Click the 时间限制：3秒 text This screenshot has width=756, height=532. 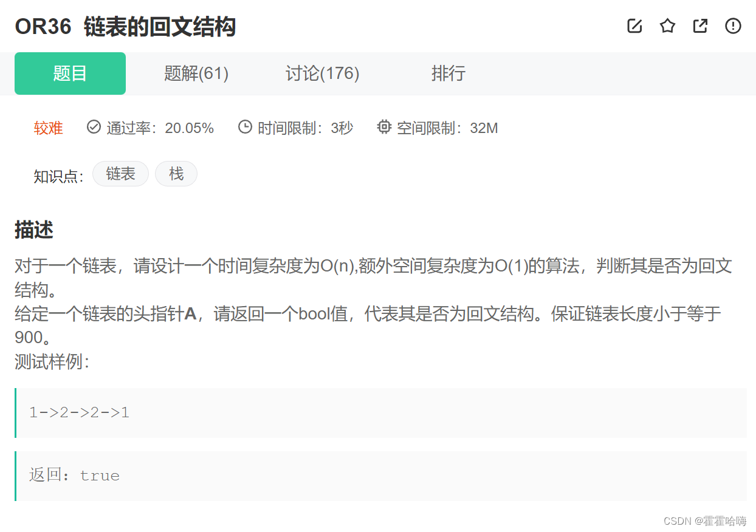(305, 128)
